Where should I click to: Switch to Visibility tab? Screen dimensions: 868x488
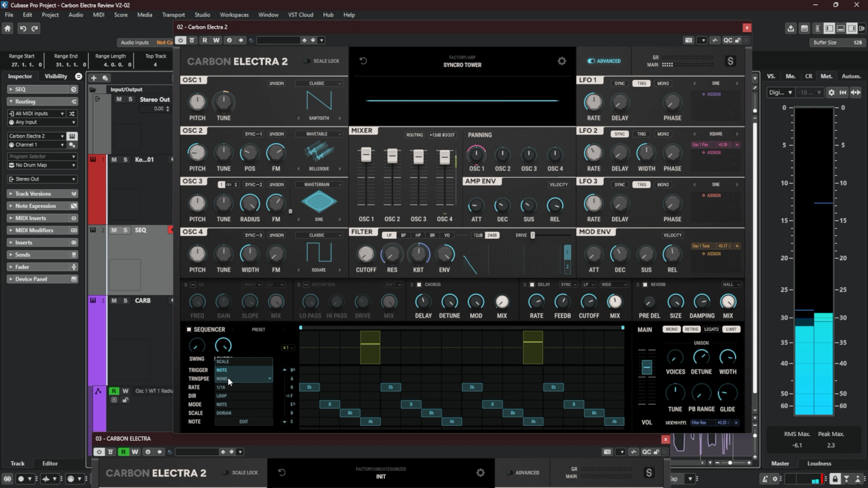pos(56,76)
